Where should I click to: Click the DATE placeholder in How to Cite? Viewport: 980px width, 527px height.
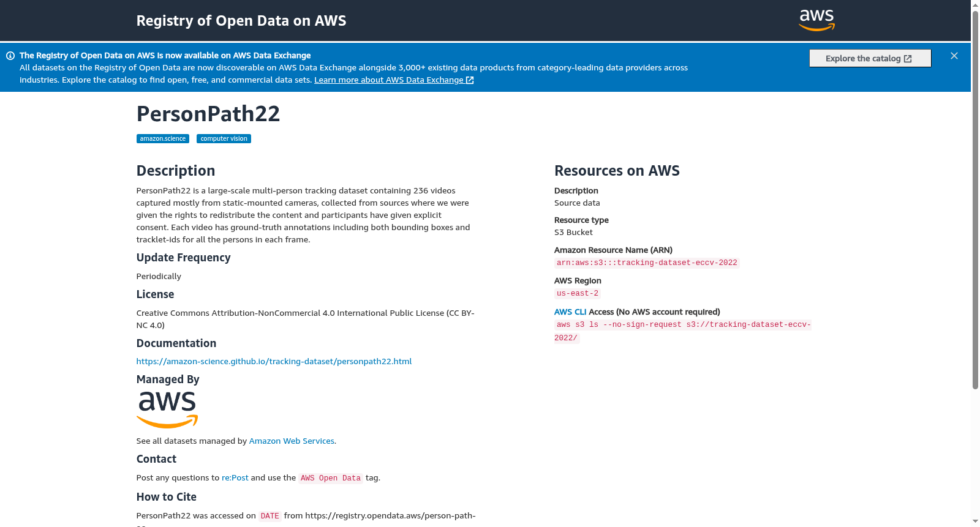[x=269, y=517]
